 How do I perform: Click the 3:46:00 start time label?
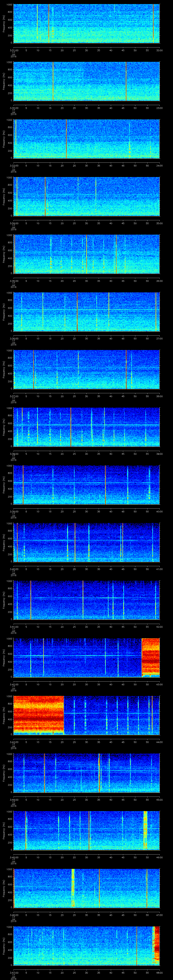[x=14, y=915]
